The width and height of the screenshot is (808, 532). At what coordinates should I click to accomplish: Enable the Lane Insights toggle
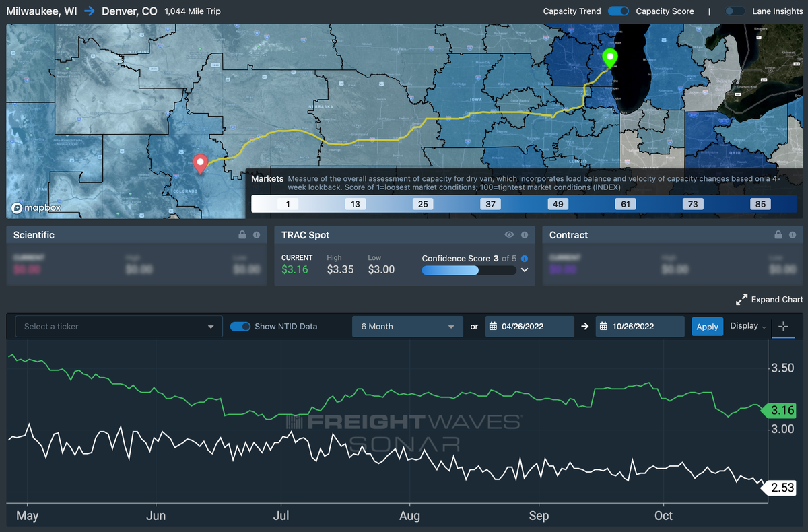[x=735, y=11]
